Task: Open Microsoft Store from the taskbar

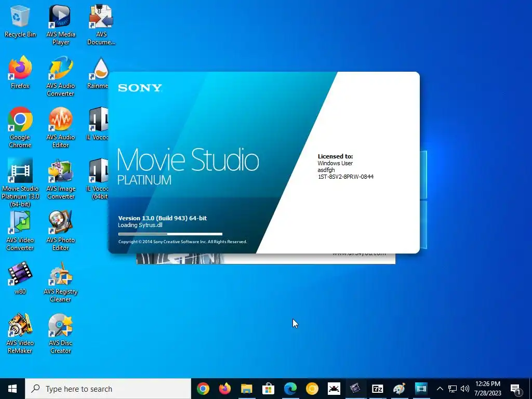Action: [x=268, y=389]
